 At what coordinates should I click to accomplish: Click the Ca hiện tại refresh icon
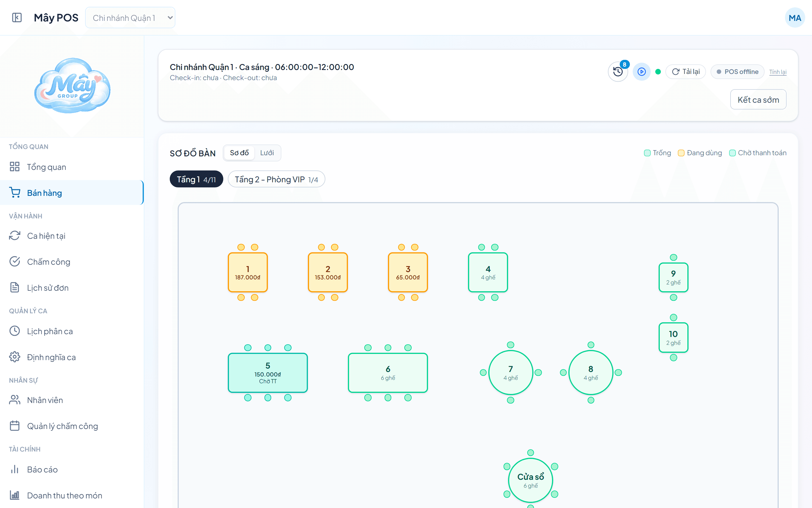coord(14,236)
